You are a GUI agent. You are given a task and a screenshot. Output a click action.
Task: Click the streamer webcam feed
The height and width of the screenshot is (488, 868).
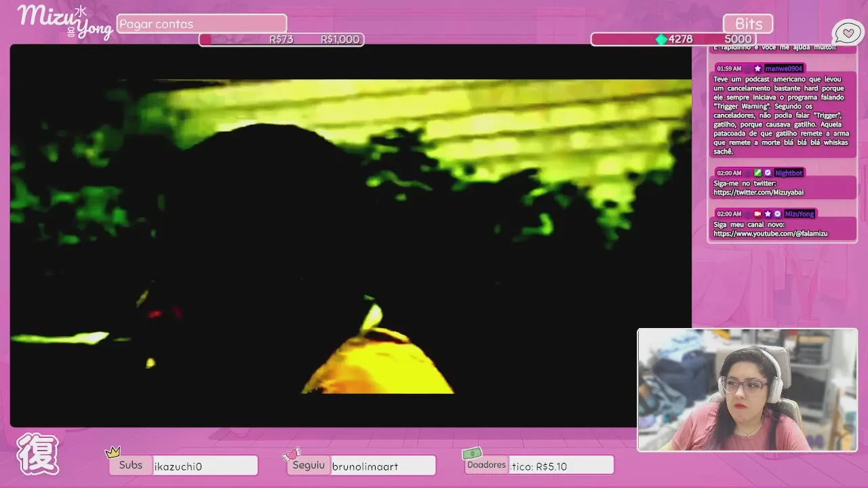pyautogui.click(x=747, y=390)
